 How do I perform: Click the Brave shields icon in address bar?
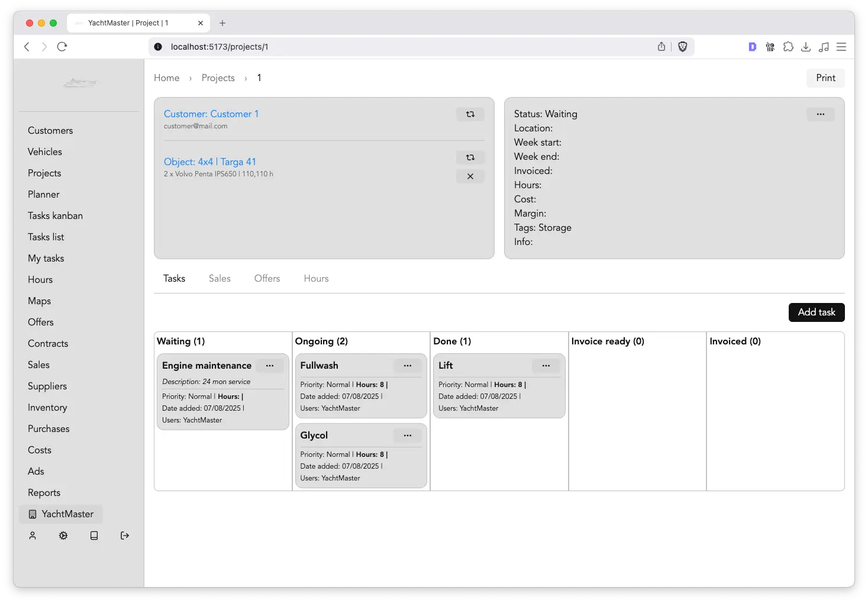click(682, 47)
